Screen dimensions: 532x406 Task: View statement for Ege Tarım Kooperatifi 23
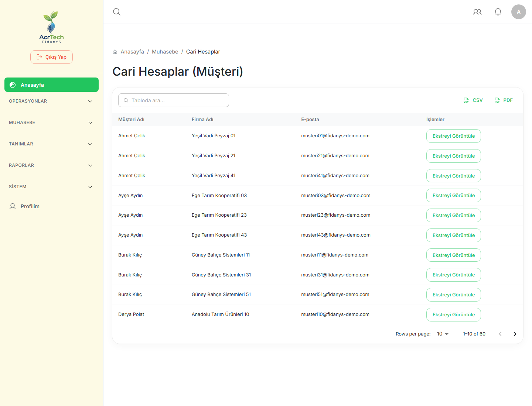tap(454, 216)
